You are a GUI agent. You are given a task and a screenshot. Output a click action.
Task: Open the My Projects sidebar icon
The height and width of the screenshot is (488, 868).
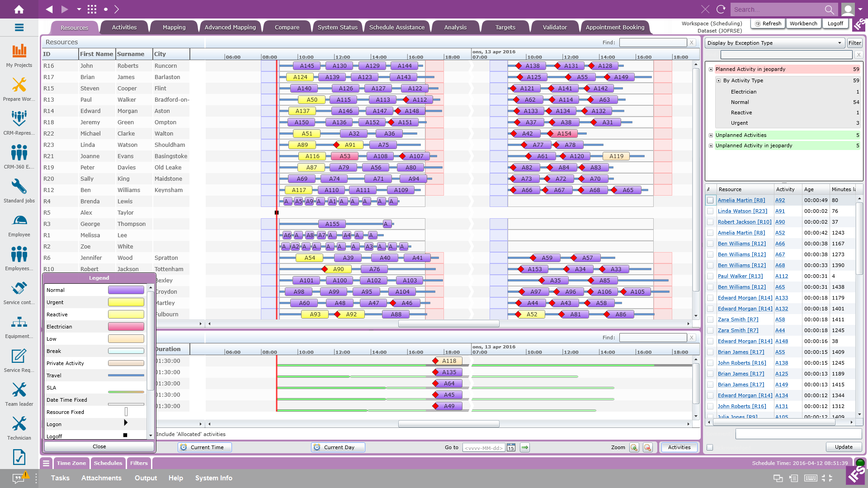pyautogui.click(x=19, y=51)
